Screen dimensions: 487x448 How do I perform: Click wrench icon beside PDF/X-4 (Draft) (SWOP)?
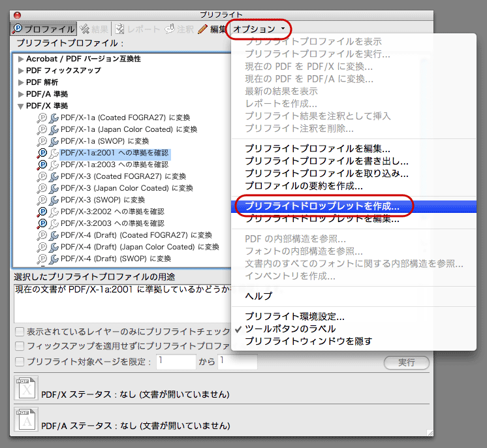54,259
